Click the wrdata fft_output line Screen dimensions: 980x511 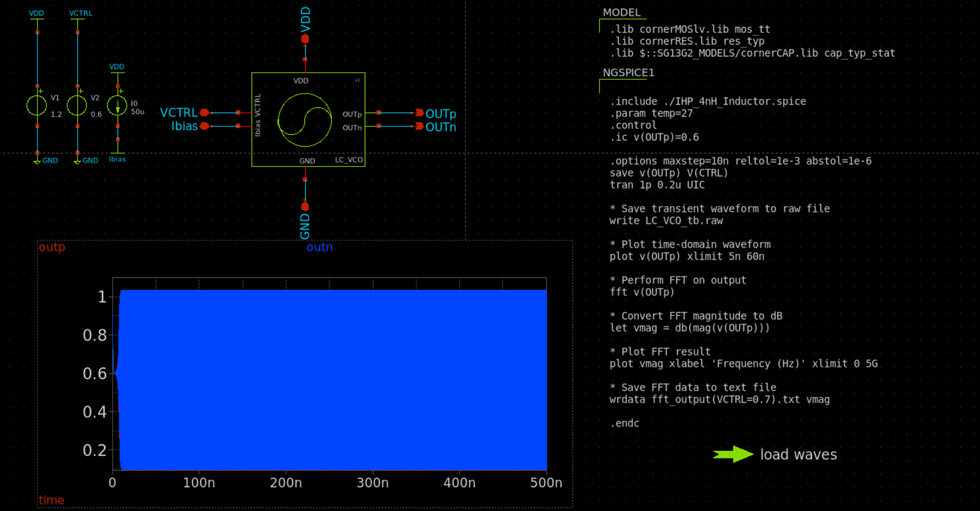click(720, 399)
